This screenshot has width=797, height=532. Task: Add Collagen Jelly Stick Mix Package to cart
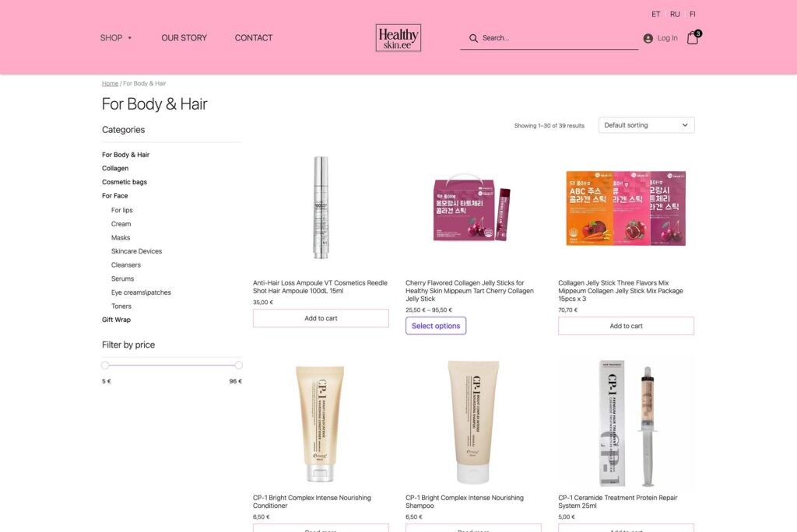626,326
